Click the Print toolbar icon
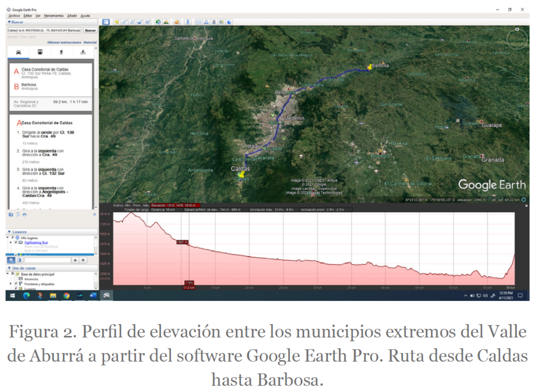 click(206, 22)
